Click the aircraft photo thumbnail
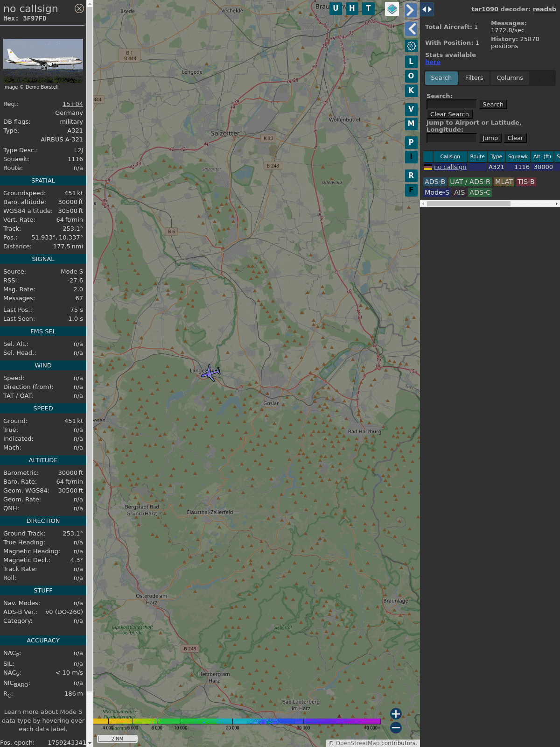560x747 pixels. 43,61
